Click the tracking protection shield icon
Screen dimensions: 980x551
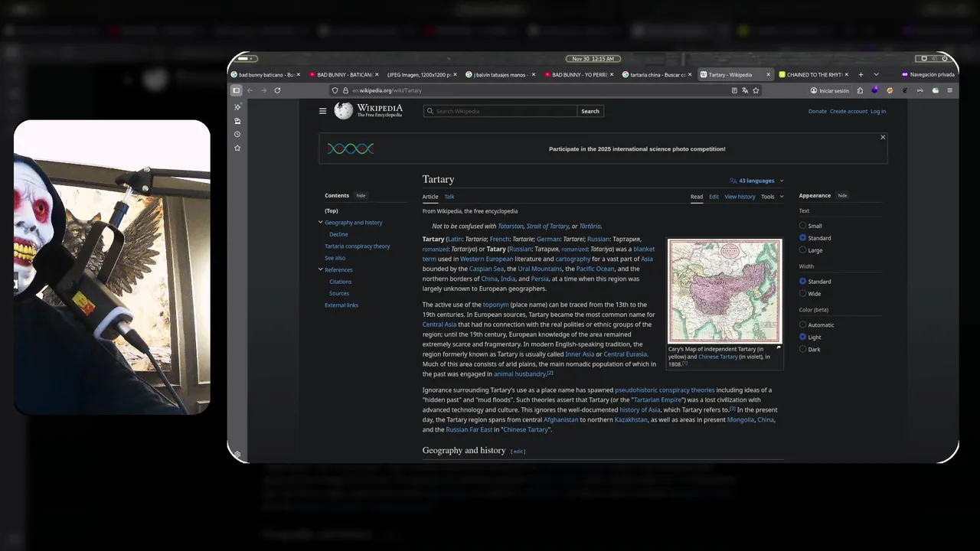[335, 90]
